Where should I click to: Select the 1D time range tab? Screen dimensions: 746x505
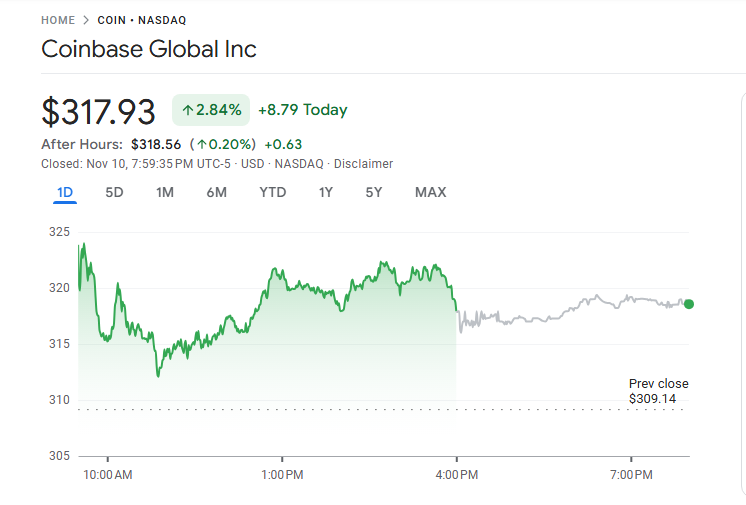(65, 192)
